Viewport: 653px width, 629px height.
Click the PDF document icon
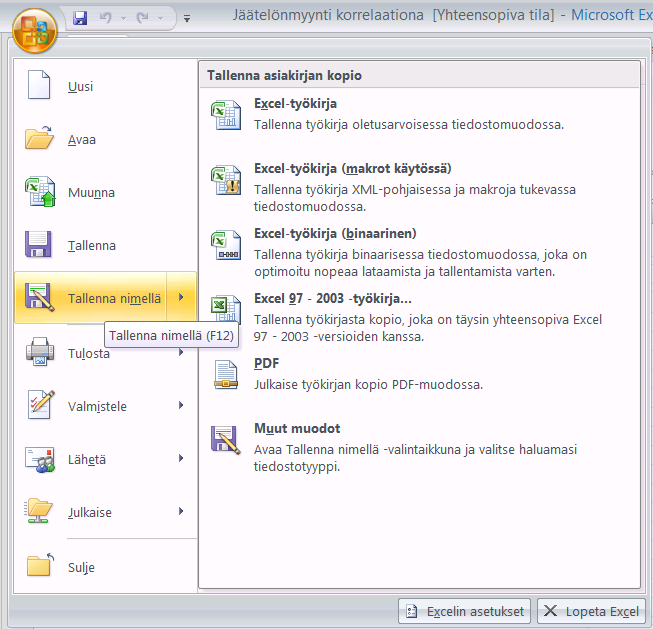click(x=226, y=374)
